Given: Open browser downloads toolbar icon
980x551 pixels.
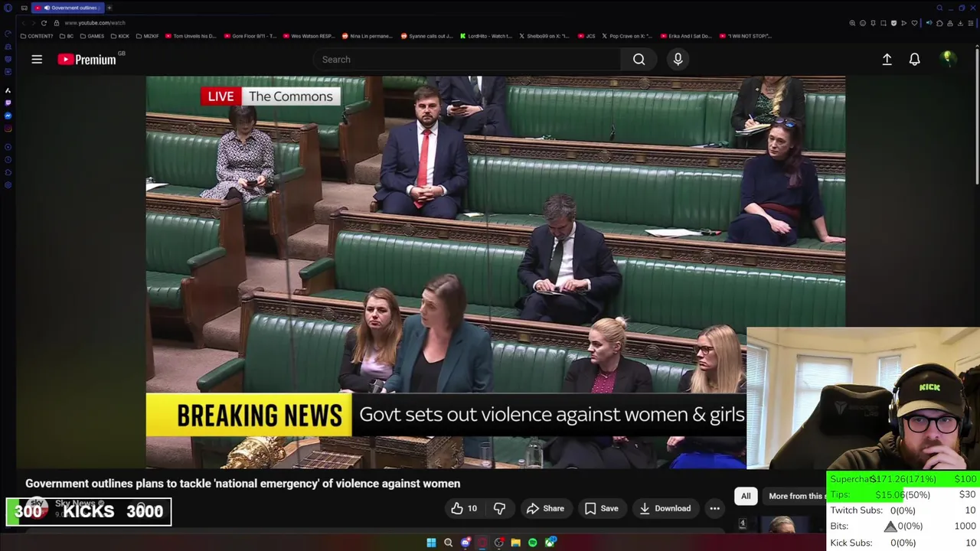Looking at the screenshot, I should pos(961,23).
